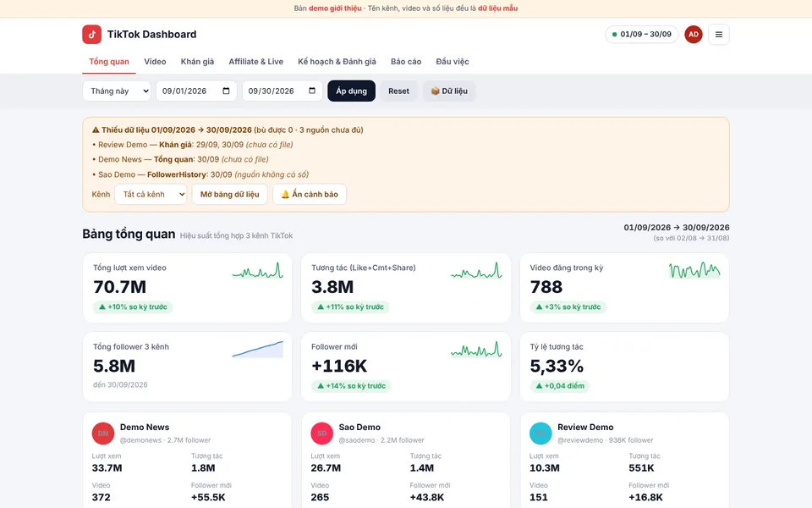The image size is (812, 508).
Task: Click the Demo News channel name
Action: coord(145,427)
